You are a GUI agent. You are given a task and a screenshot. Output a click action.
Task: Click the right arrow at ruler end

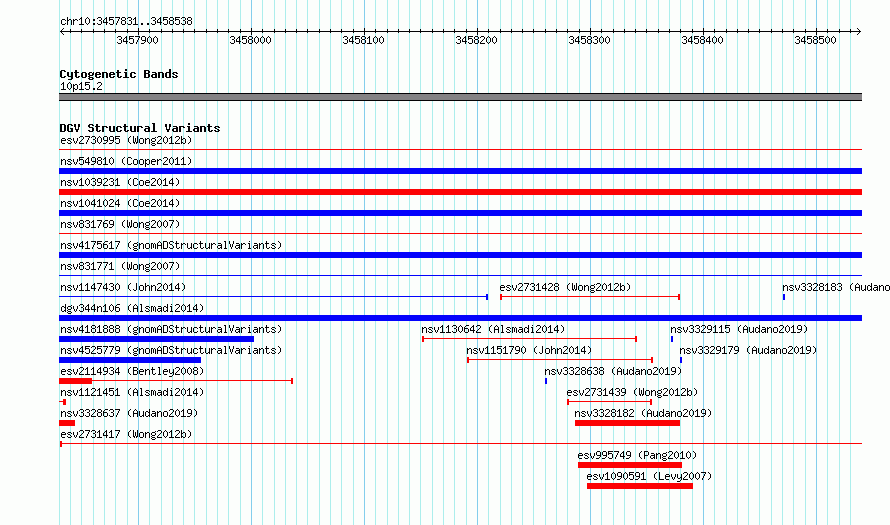(x=858, y=31)
